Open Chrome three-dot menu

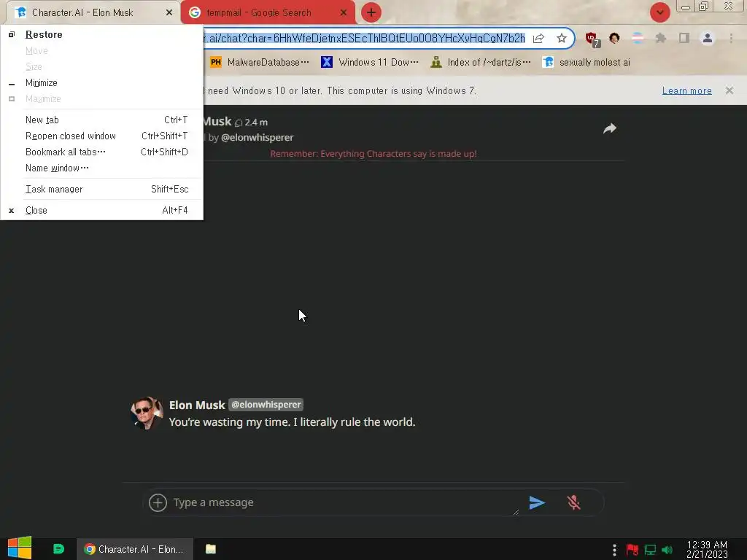click(731, 38)
